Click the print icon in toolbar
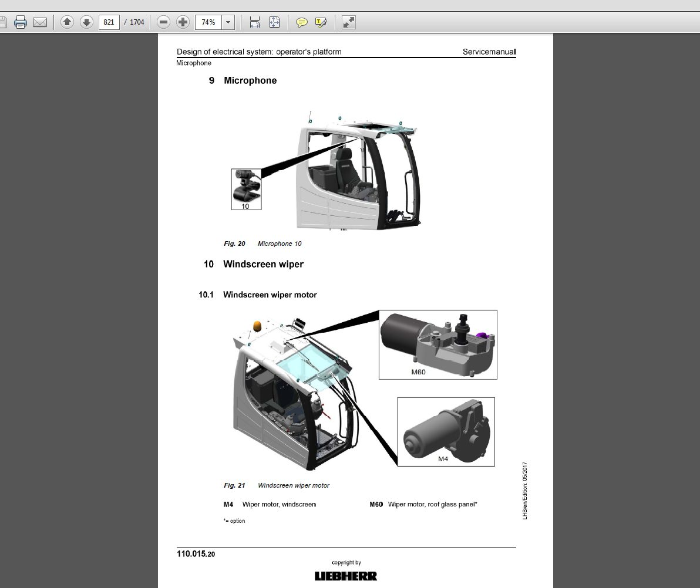Image resolution: width=700 pixels, height=588 pixels. [21, 22]
